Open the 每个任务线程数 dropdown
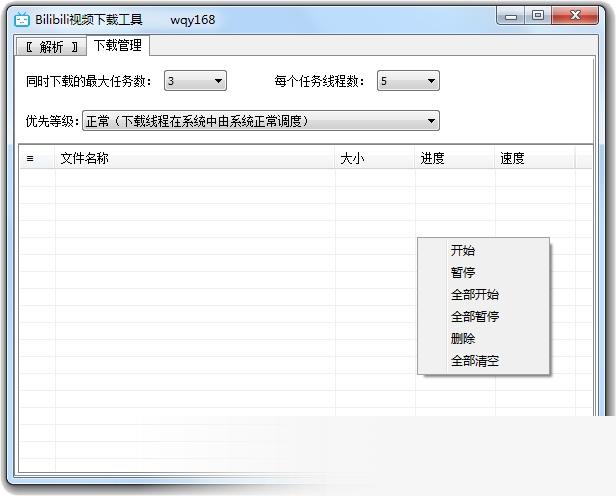This screenshot has height=496, width=616. 408,81
